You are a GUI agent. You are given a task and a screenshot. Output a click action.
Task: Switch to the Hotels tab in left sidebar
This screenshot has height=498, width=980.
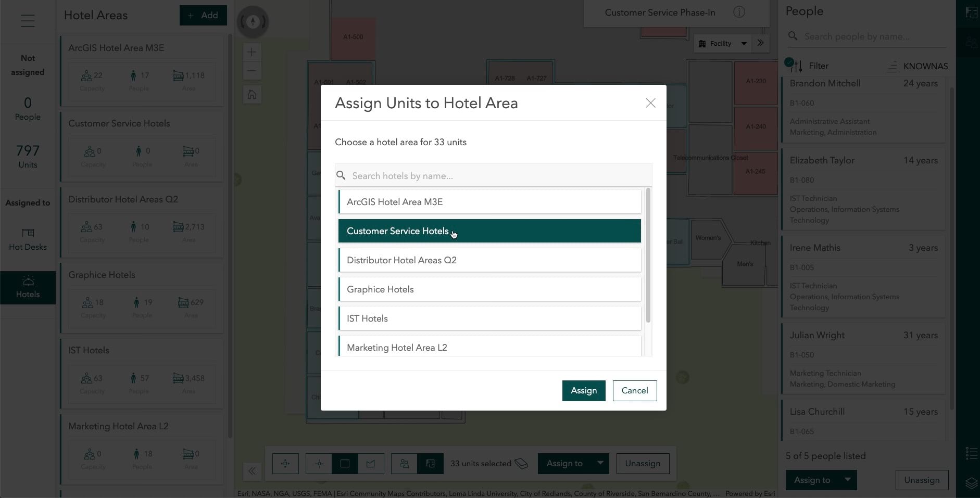coord(28,287)
